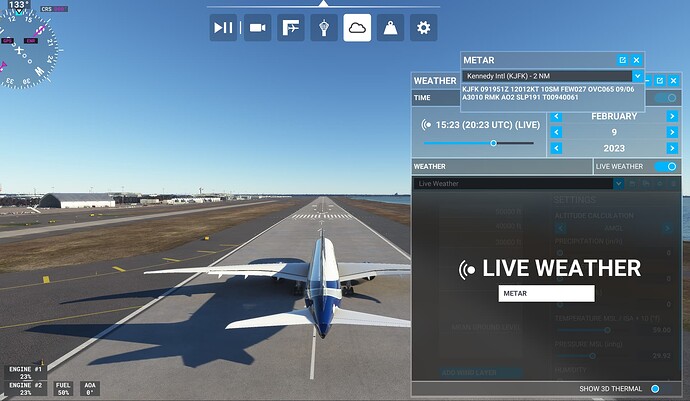Advance to next month after February

pos(672,116)
